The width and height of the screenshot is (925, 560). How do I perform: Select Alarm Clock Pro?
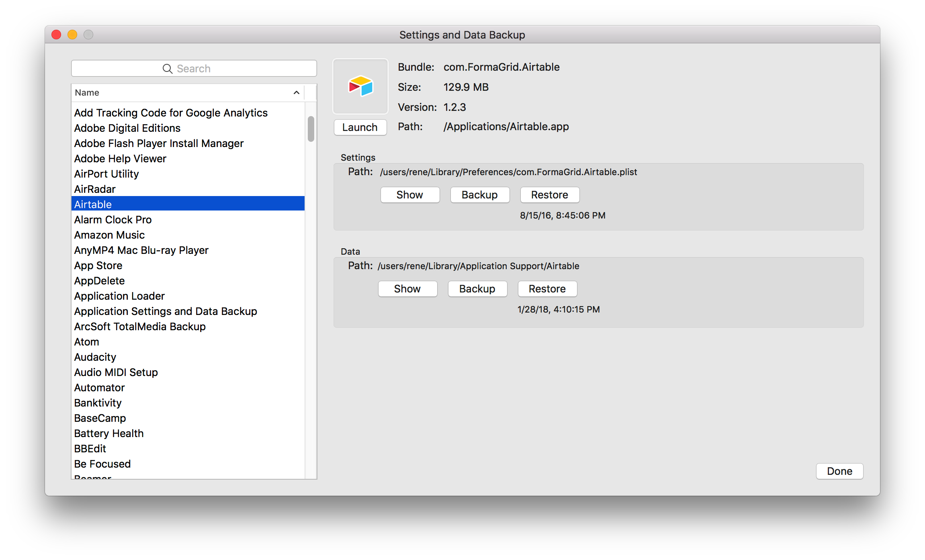[x=188, y=220]
